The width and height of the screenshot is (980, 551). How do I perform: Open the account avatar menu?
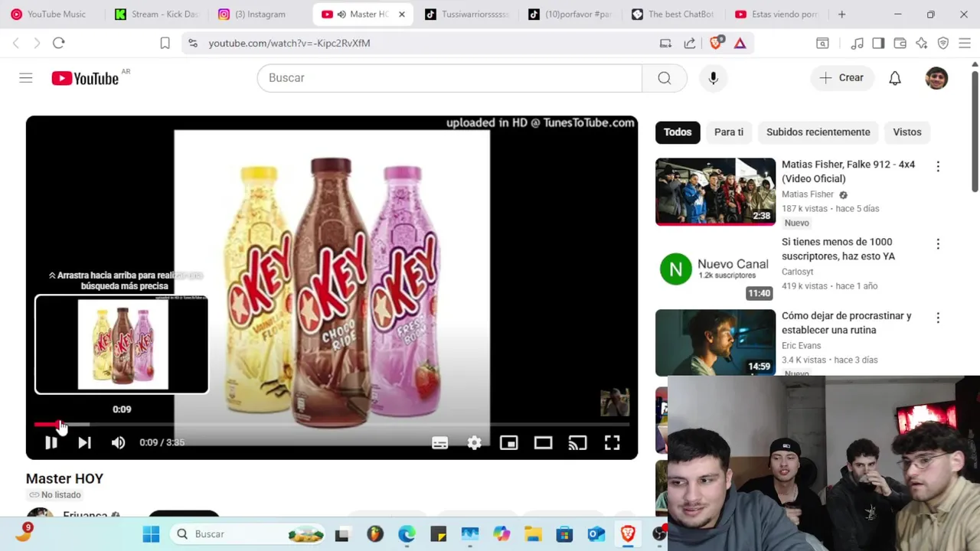(936, 78)
